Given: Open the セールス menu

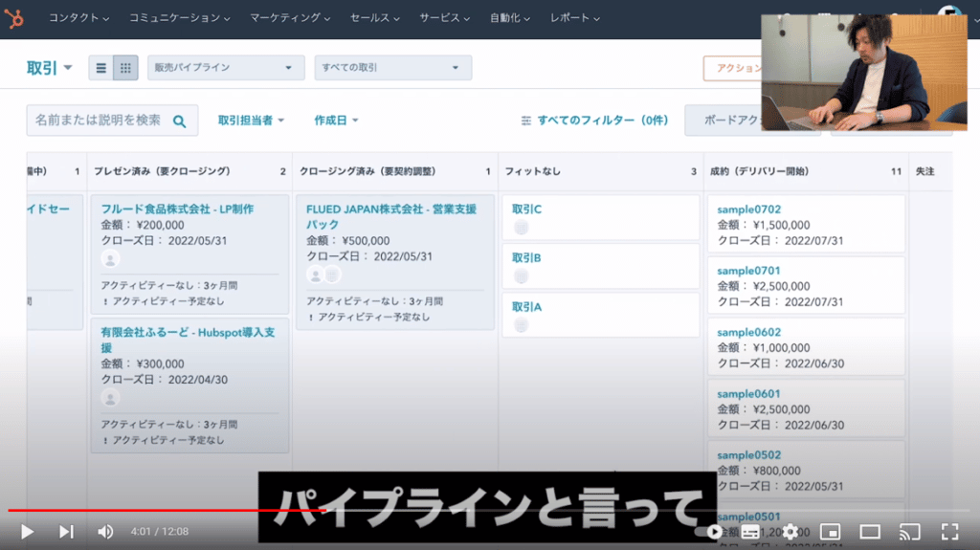Looking at the screenshot, I should coord(374,18).
